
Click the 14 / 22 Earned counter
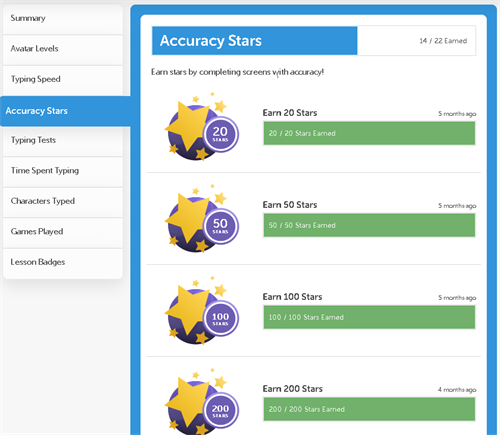click(x=443, y=41)
